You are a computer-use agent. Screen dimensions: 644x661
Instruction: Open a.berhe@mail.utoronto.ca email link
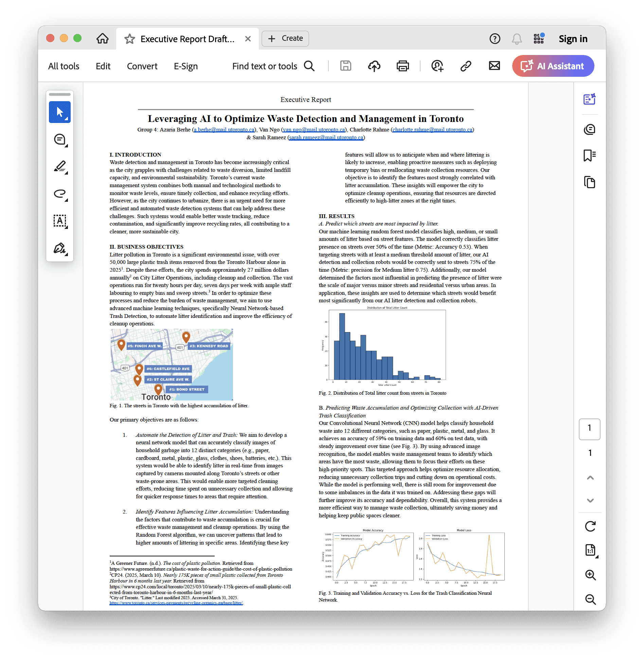point(224,129)
